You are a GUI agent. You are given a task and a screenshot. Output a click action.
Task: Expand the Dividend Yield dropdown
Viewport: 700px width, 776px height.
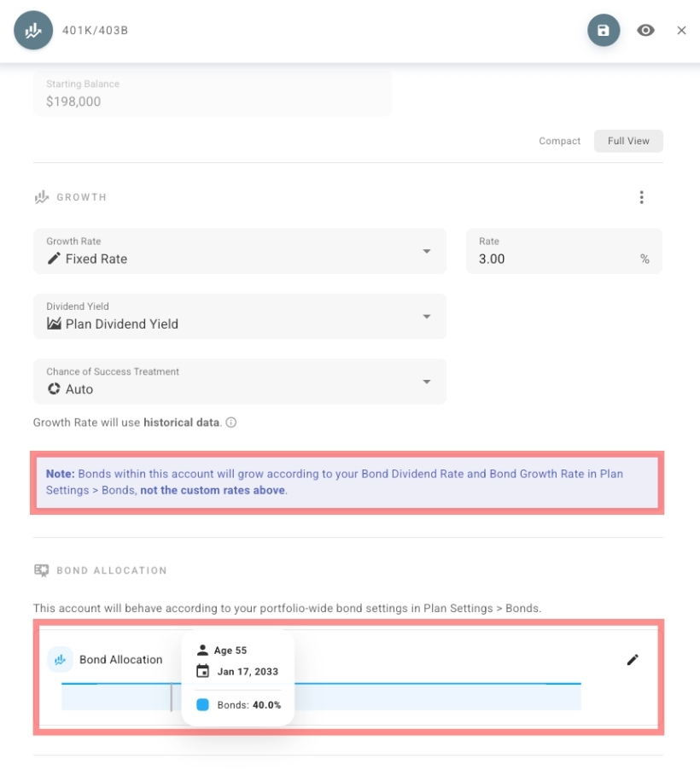click(239, 316)
